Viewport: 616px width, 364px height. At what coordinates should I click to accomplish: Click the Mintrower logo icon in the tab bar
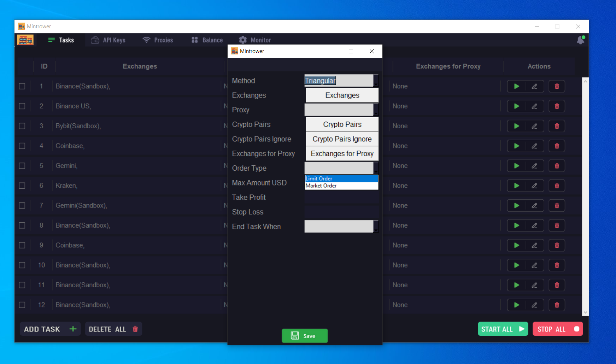coord(25,40)
